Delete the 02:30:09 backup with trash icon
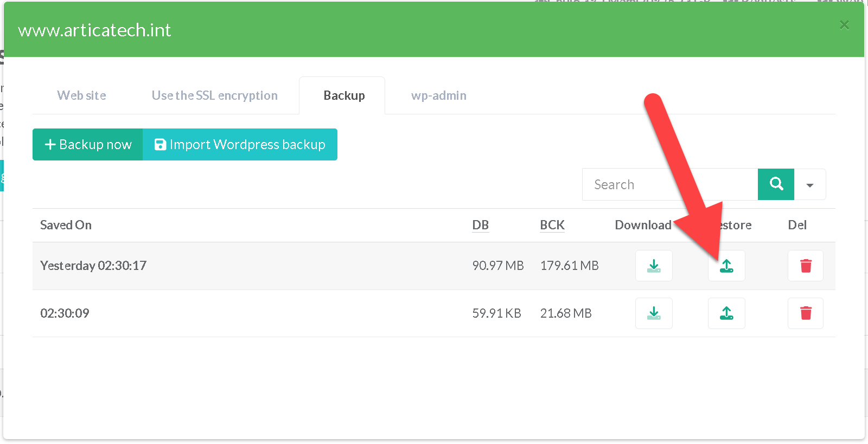The width and height of the screenshot is (868, 444). point(806,313)
